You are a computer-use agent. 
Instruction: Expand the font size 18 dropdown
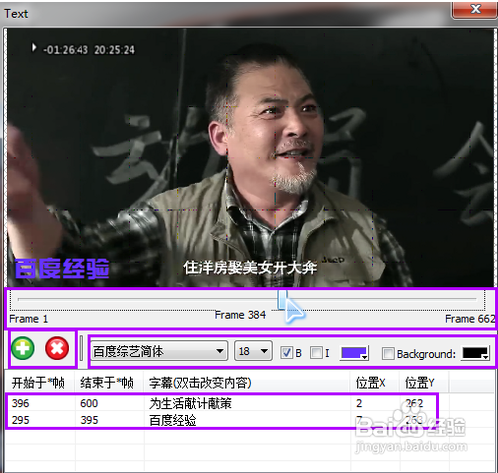(253, 351)
